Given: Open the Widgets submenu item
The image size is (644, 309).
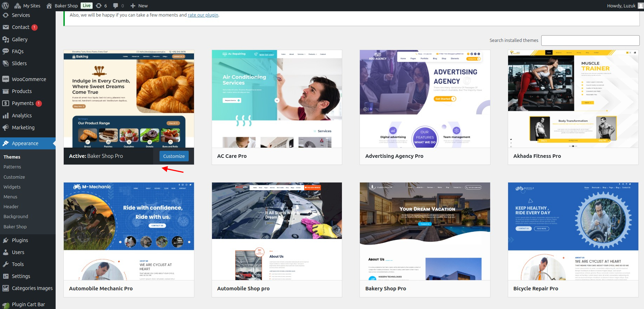Looking at the screenshot, I should click(12, 187).
